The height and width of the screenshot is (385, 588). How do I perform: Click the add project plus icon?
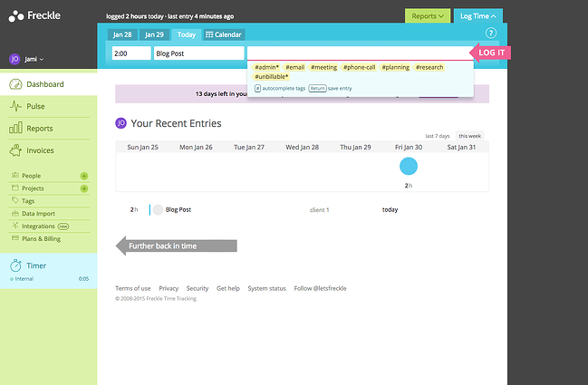(x=84, y=188)
